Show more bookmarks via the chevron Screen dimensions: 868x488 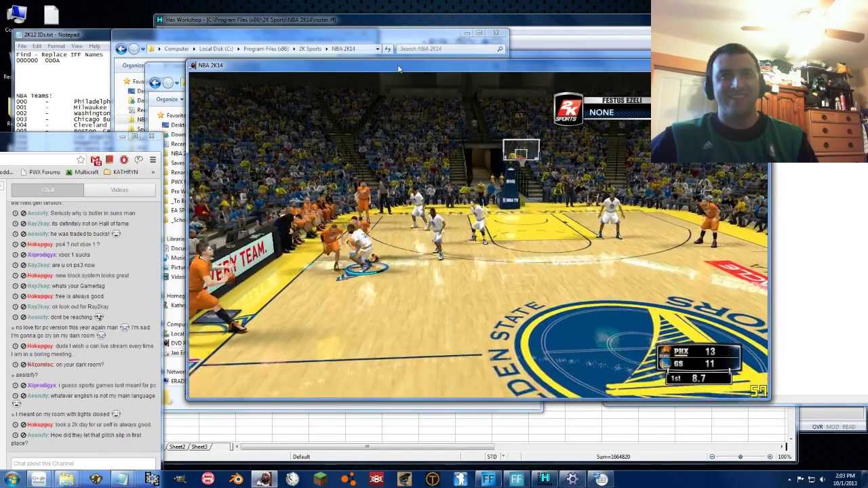pyautogui.click(x=153, y=172)
